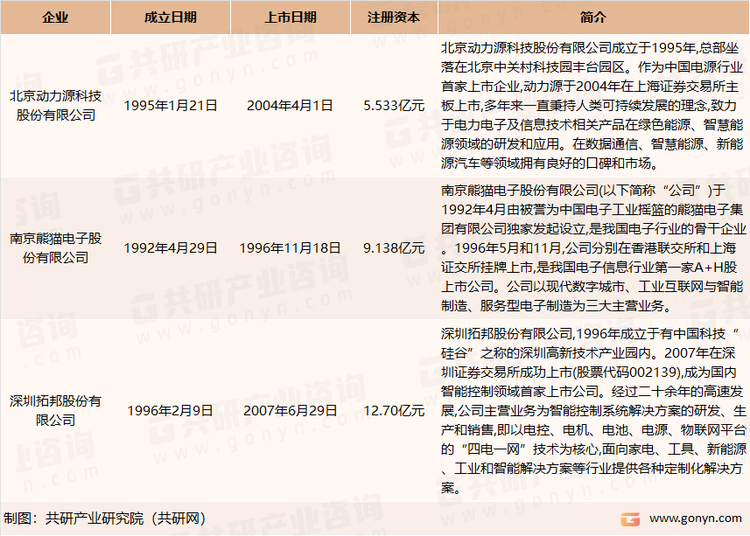
Task: Click the 企业 column header
Action: (55, 17)
